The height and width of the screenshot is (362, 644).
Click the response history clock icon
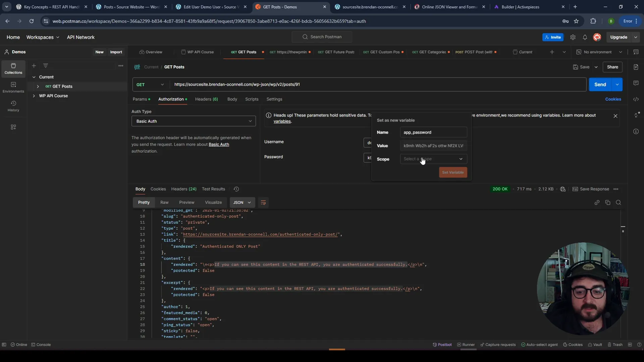(236, 189)
